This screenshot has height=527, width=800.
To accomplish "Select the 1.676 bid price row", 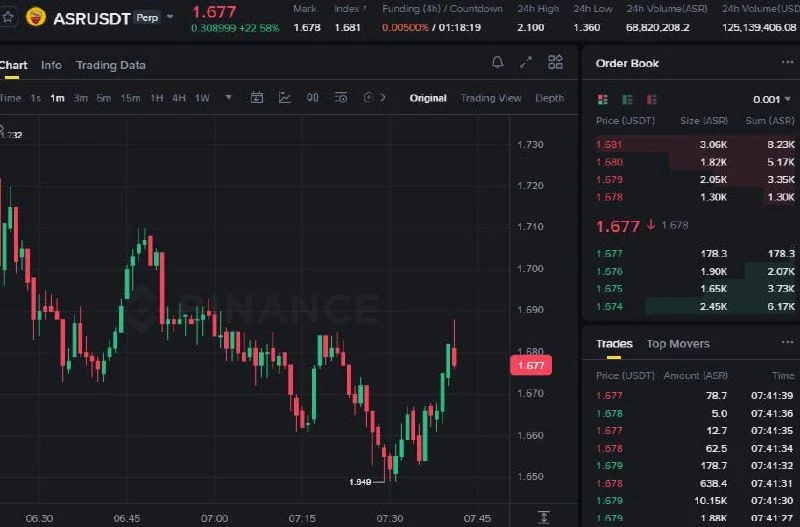I will tap(695, 271).
